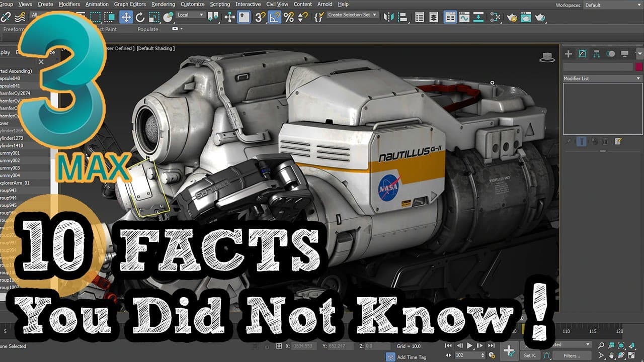Switch to the Display command panel tab

[x=625, y=54]
